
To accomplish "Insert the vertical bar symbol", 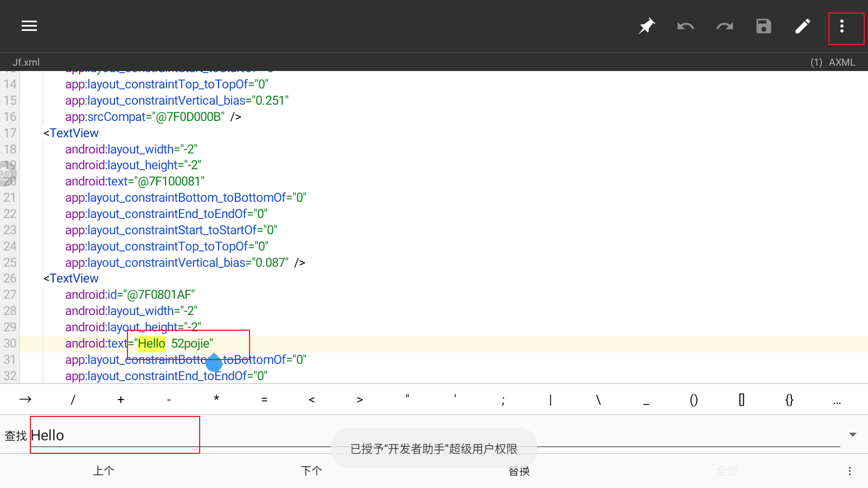I will click(551, 400).
